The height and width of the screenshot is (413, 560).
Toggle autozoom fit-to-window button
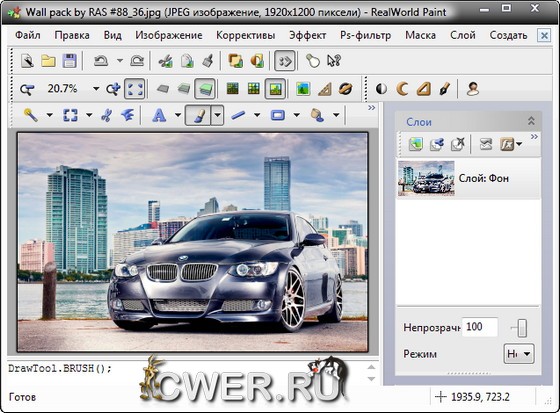pos(135,89)
